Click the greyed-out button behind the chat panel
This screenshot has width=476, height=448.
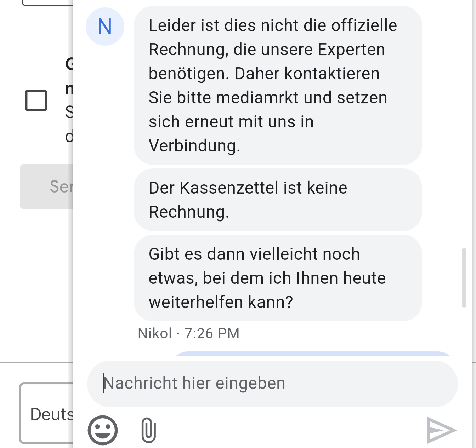(x=47, y=186)
